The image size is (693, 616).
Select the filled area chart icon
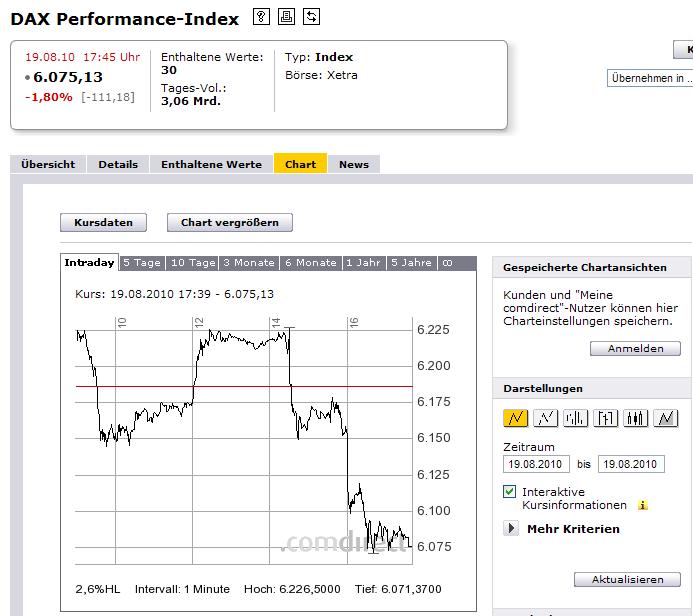(x=666, y=418)
